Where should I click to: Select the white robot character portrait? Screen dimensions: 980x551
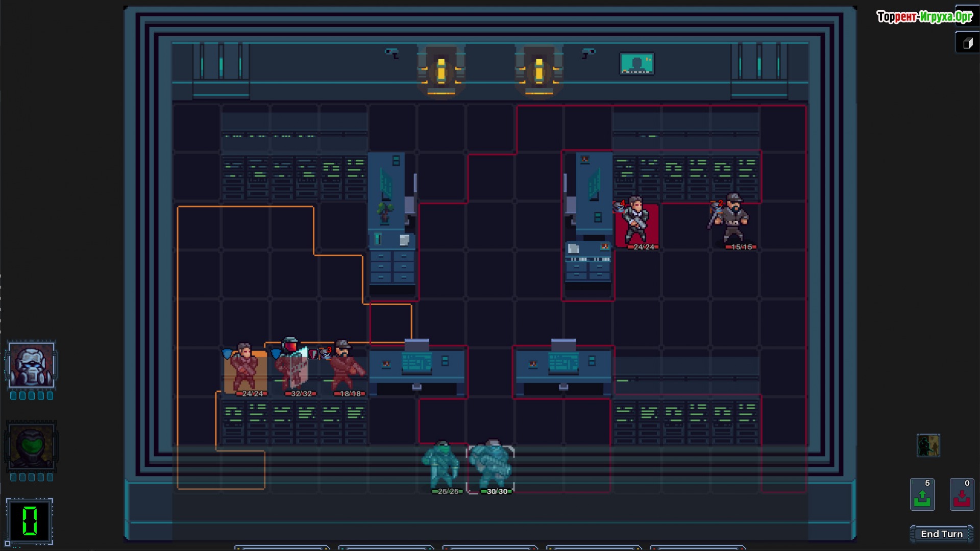point(32,364)
